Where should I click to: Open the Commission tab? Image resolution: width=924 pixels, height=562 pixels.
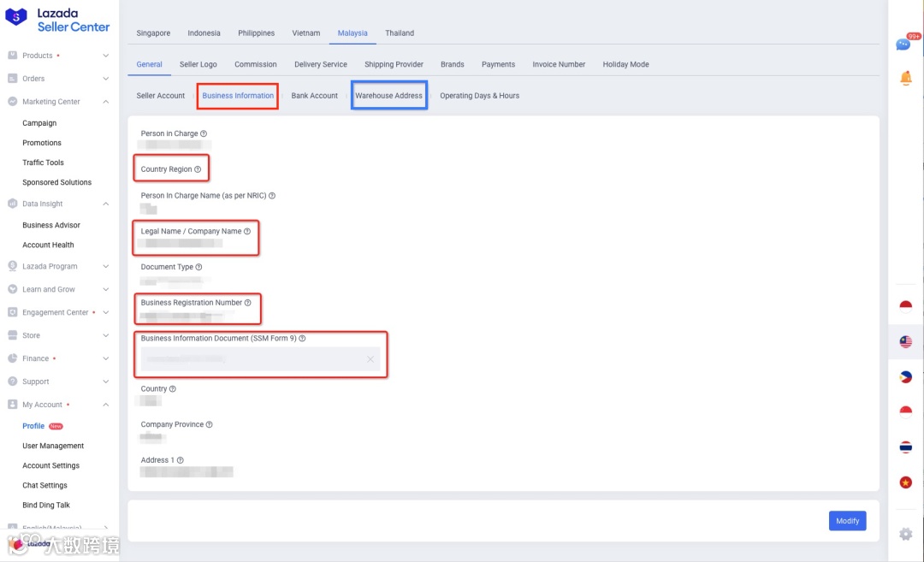click(x=255, y=64)
